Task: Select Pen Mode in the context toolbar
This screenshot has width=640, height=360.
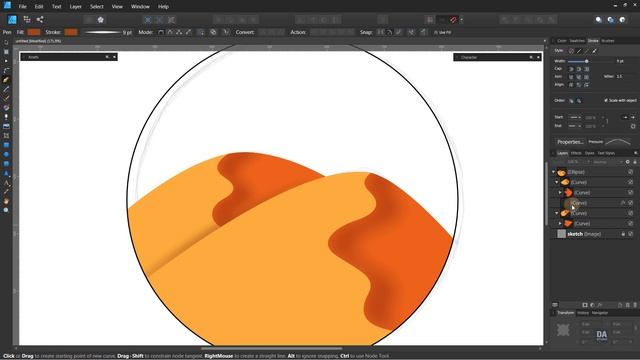Action: pyautogui.click(x=161, y=32)
